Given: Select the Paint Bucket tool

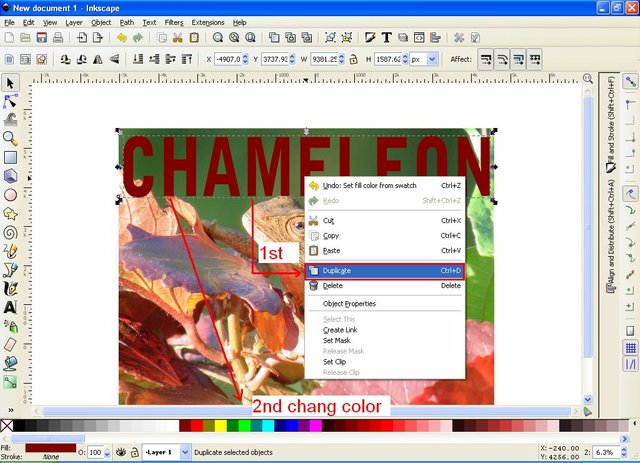Looking at the screenshot, I should [10, 363].
